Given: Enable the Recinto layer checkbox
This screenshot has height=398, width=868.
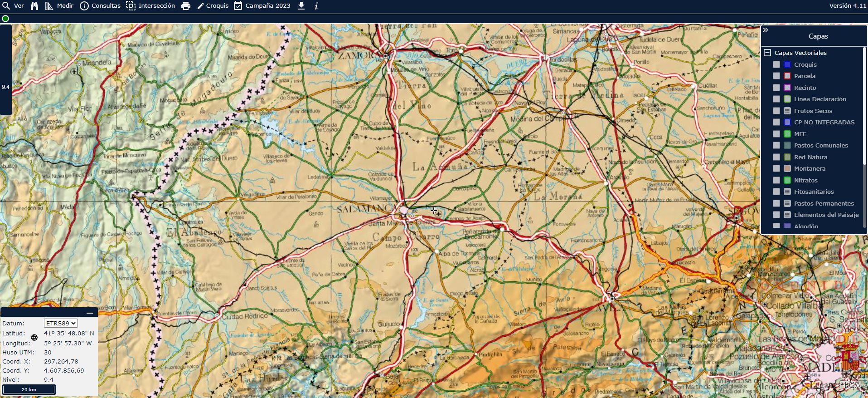Looking at the screenshot, I should point(776,88).
